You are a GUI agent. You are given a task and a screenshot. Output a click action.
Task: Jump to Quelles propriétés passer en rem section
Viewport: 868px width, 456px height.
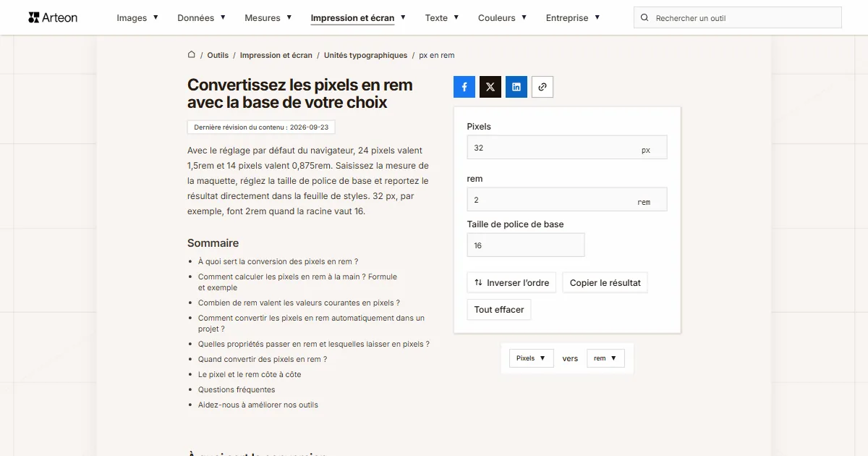tap(314, 344)
